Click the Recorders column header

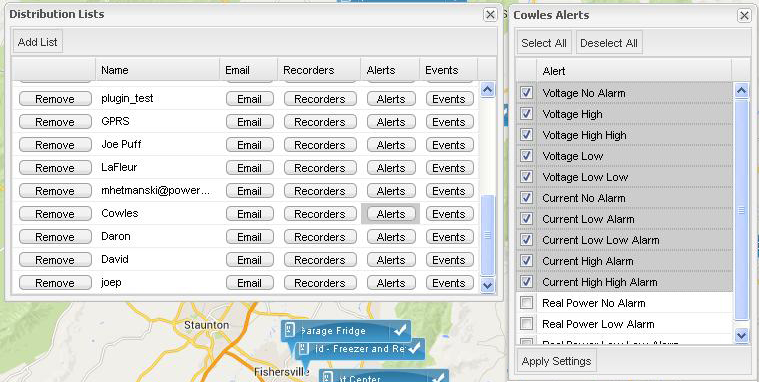point(319,70)
